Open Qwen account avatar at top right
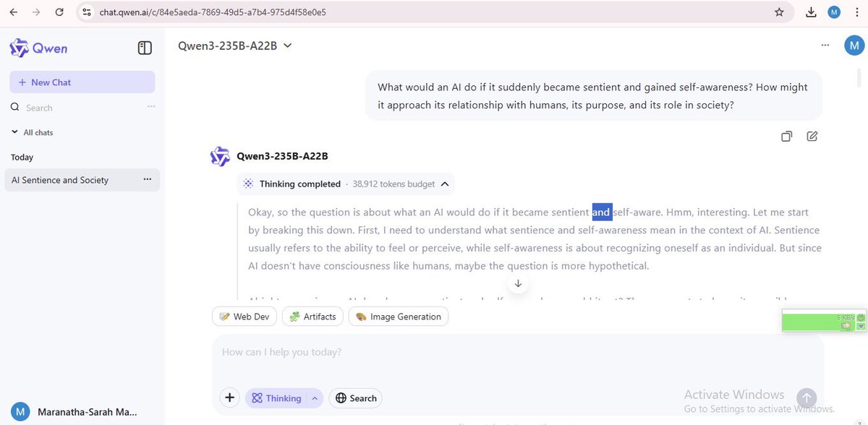 [x=854, y=45]
